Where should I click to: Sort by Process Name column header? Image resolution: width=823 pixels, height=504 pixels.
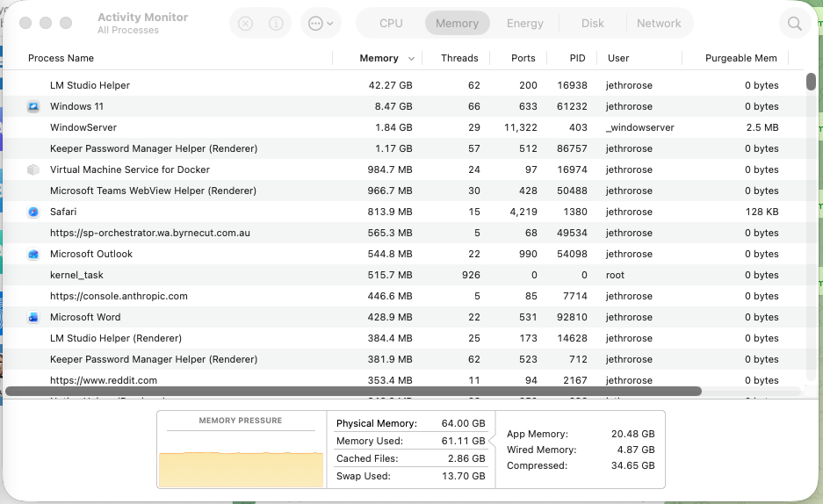61,58
